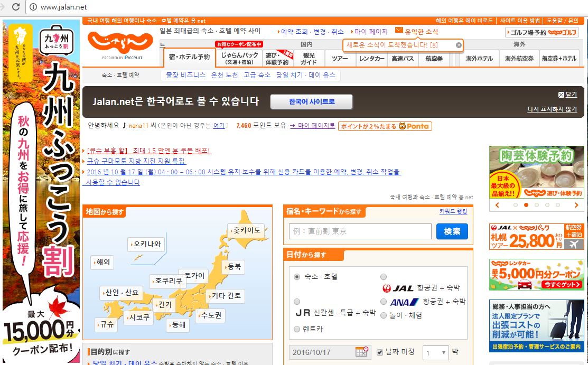This screenshot has height=365, width=588.
Task: Select the 렌트카 radio option
Action: (296, 329)
